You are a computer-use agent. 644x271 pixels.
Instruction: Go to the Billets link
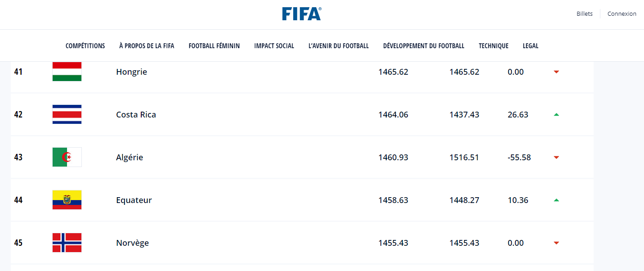click(585, 14)
